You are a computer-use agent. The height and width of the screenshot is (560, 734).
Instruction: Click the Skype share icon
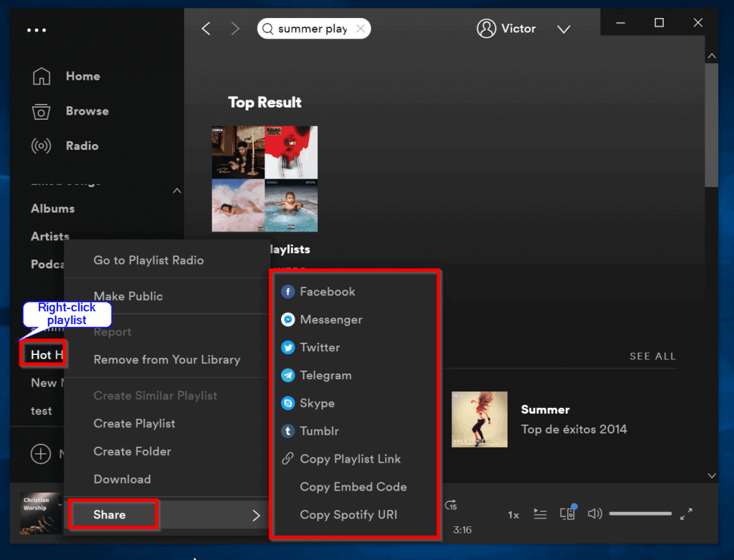[288, 403]
